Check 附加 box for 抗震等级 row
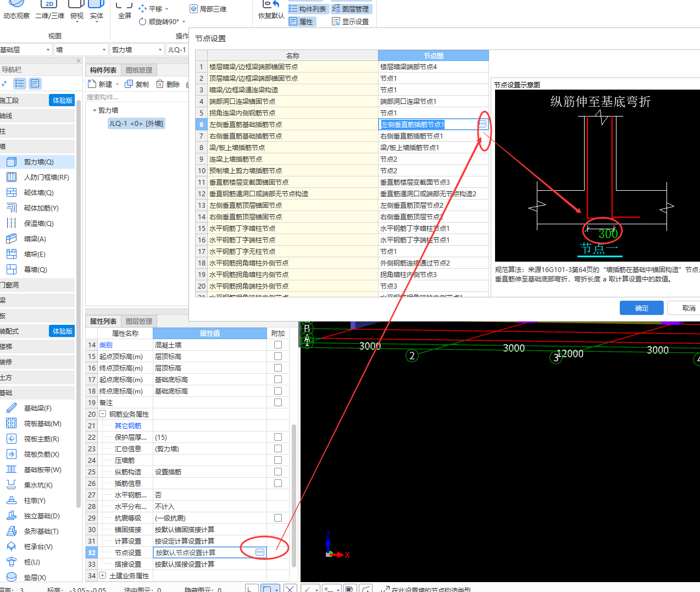Image resolution: width=700 pixels, height=592 pixels. [278, 518]
